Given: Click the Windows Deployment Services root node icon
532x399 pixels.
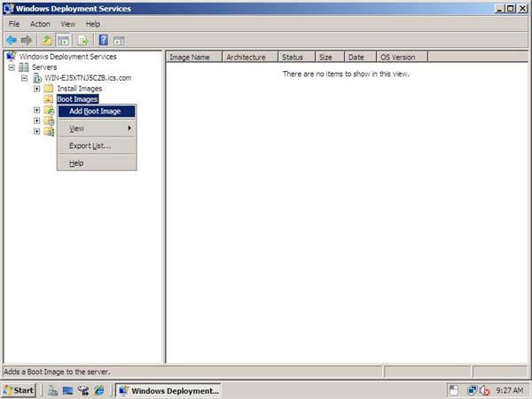Looking at the screenshot, I should pyautogui.click(x=12, y=56).
